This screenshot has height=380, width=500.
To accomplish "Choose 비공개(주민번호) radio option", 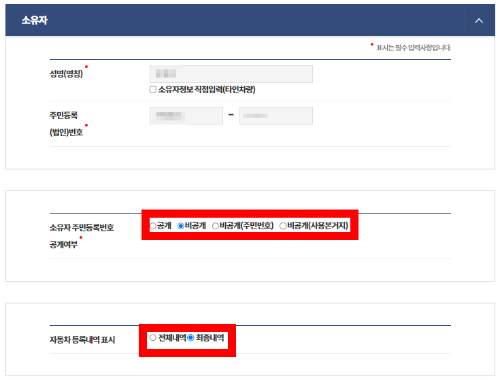I will tap(215, 226).
